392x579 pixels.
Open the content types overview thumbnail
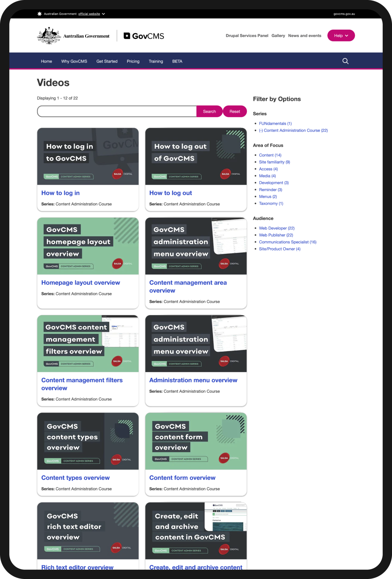(x=88, y=441)
